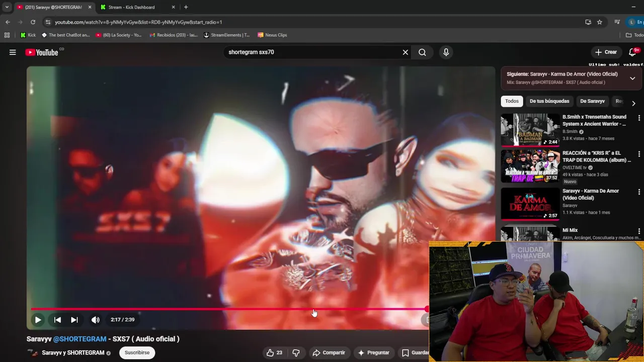The width and height of the screenshot is (644, 362).
Task: Select De tus búsquedas chip
Action: [x=549, y=101]
